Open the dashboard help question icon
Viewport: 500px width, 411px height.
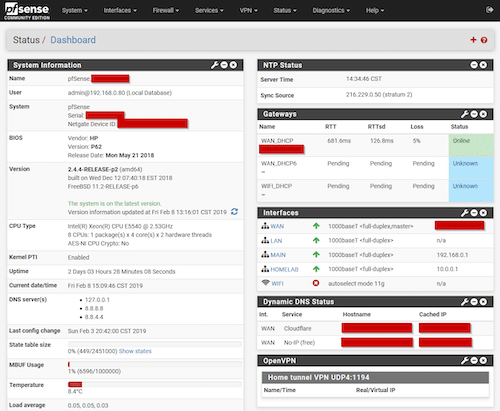point(484,40)
